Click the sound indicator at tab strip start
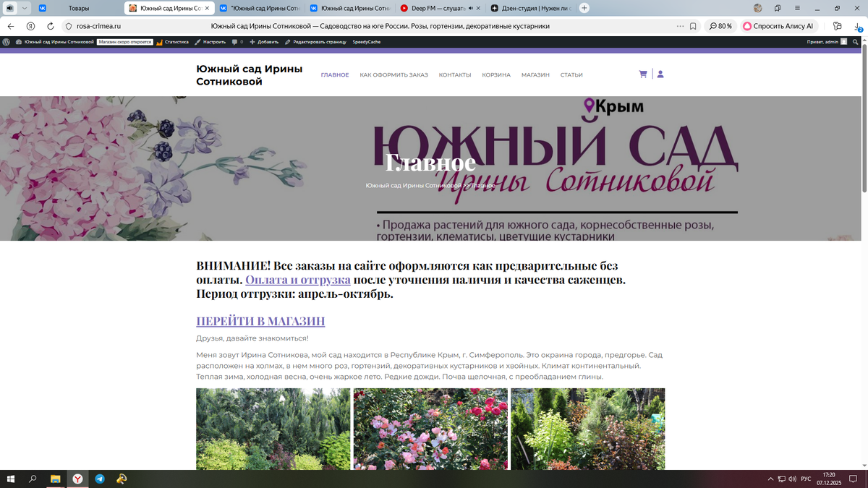 coord(10,8)
